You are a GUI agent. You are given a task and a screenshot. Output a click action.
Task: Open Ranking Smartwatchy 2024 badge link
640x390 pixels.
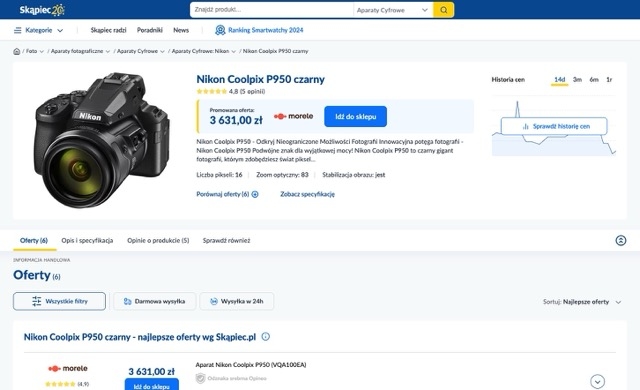(259, 30)
